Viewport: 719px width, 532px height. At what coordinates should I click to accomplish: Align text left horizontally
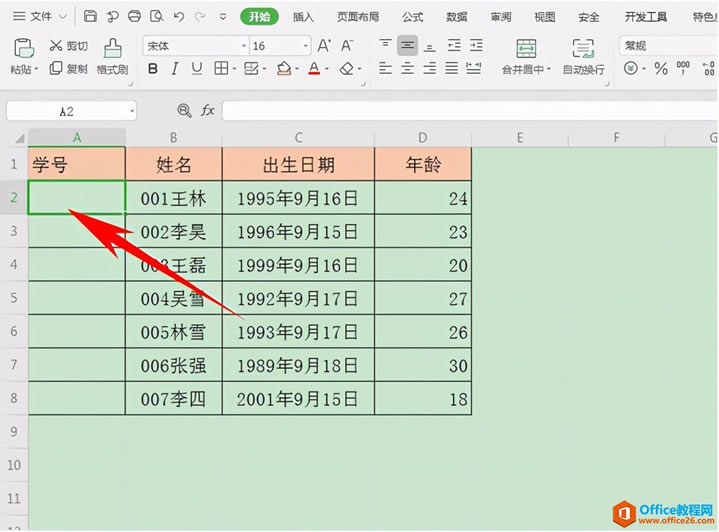(385, 69)
